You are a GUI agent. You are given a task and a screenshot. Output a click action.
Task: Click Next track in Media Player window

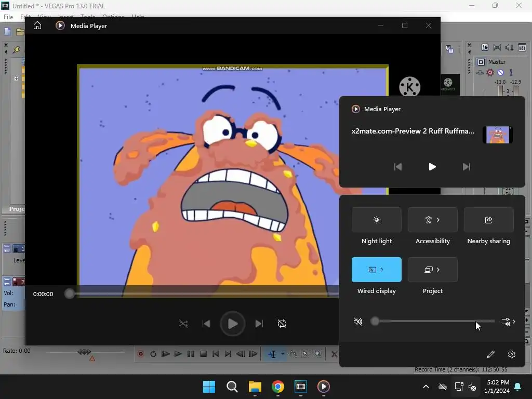pyautogui.click(x=259, y=324)
